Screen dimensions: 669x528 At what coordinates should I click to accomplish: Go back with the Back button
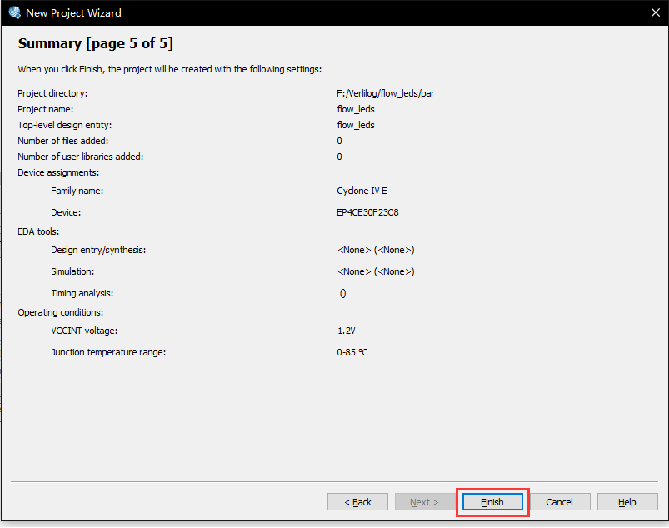[357, 502]
